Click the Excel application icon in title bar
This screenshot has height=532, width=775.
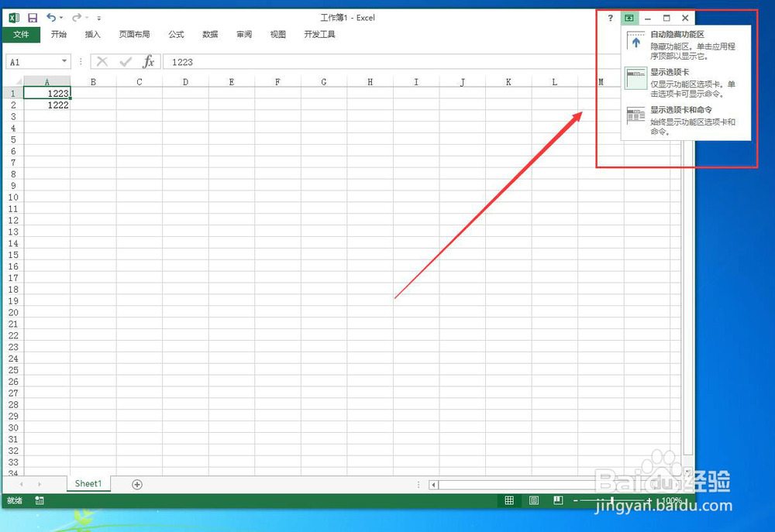(x=14, y=18)
